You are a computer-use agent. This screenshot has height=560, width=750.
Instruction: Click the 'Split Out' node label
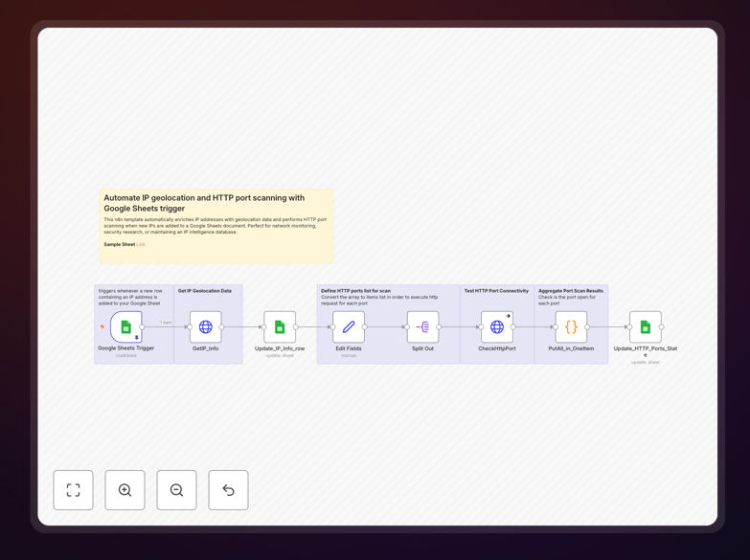coord(422,348)
